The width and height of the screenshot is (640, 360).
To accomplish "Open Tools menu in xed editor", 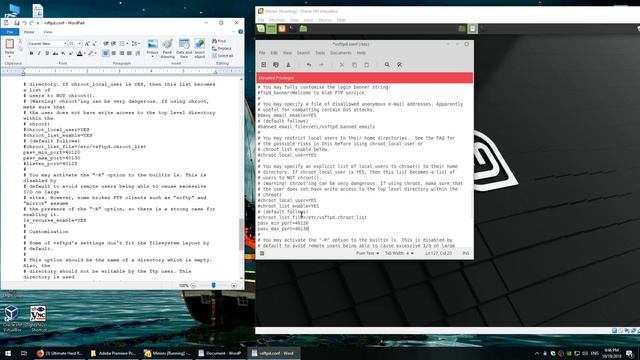I will click(320, 53).
